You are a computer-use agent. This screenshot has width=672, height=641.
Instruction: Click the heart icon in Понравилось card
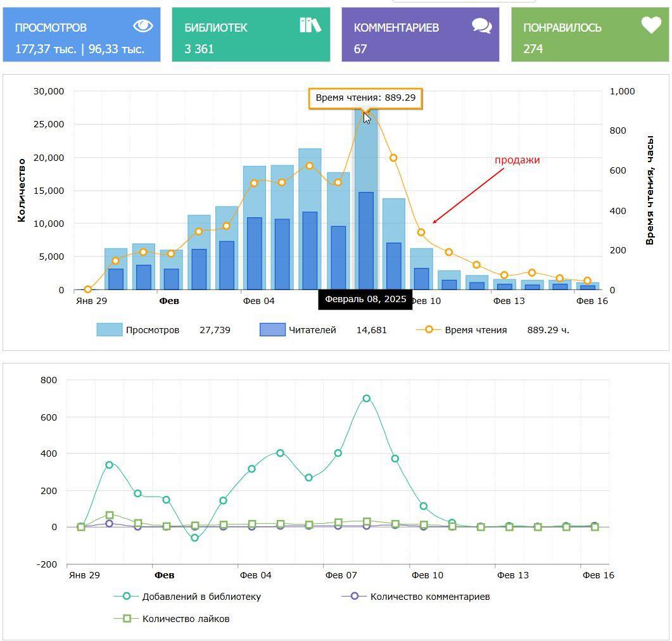click(x=650, y=25)
